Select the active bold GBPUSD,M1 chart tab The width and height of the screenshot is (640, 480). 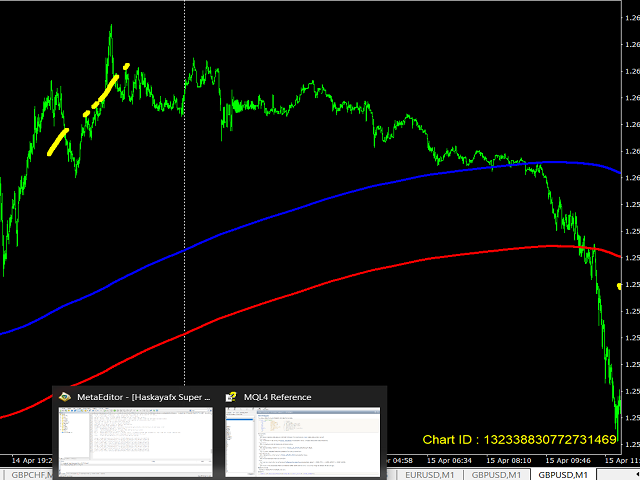pyautogui.click(x=563, y=475)
